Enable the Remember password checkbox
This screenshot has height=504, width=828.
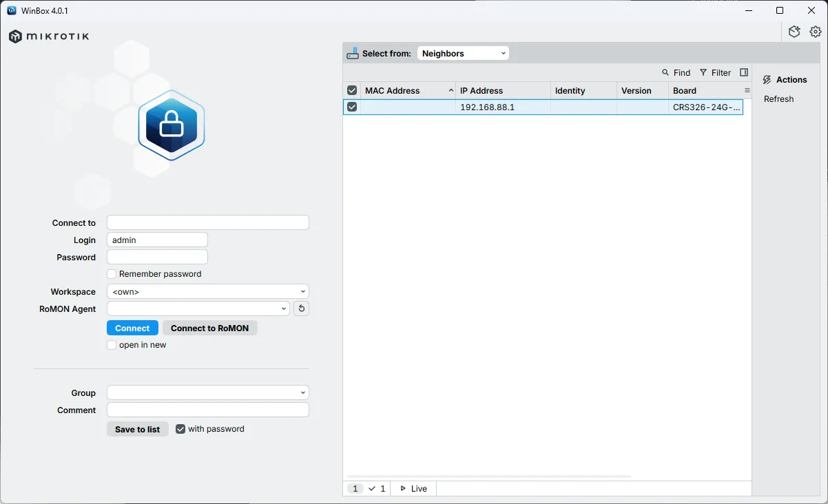point(112,274)
